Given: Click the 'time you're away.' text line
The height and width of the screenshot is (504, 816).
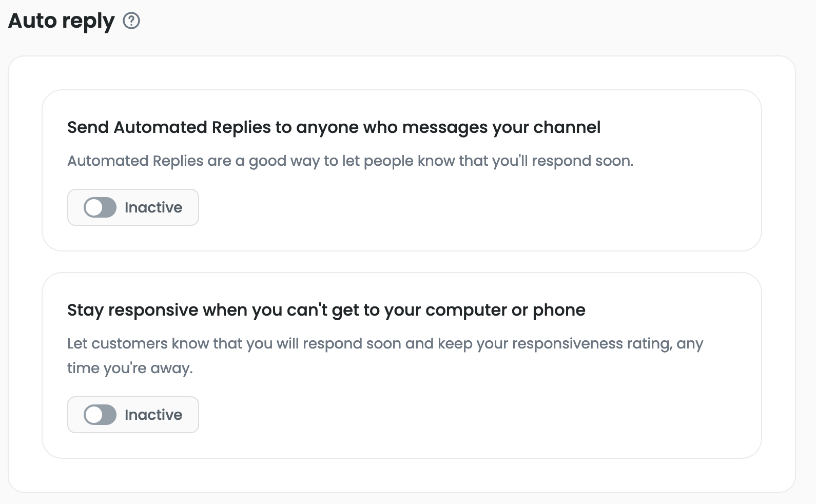Looking at the screenshot, I should [130, 369].
